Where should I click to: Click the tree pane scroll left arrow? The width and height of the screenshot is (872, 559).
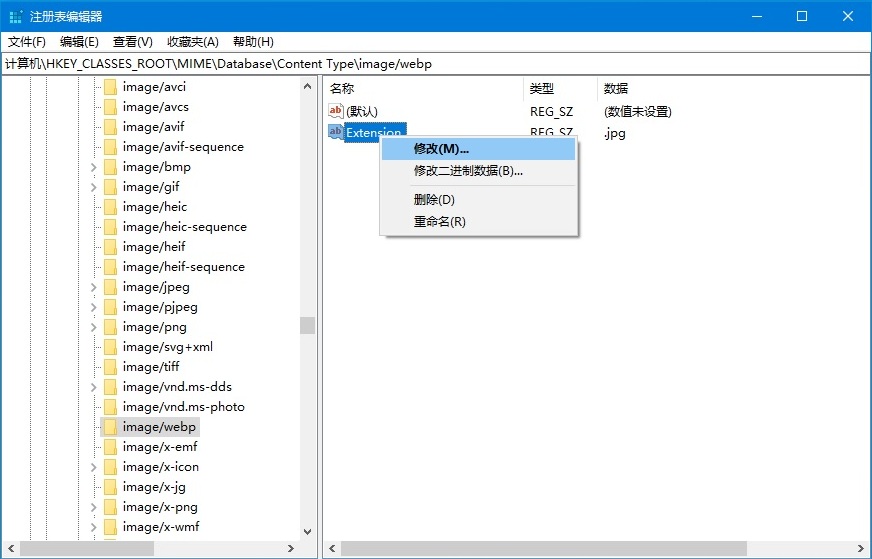(x=11, y=548)
